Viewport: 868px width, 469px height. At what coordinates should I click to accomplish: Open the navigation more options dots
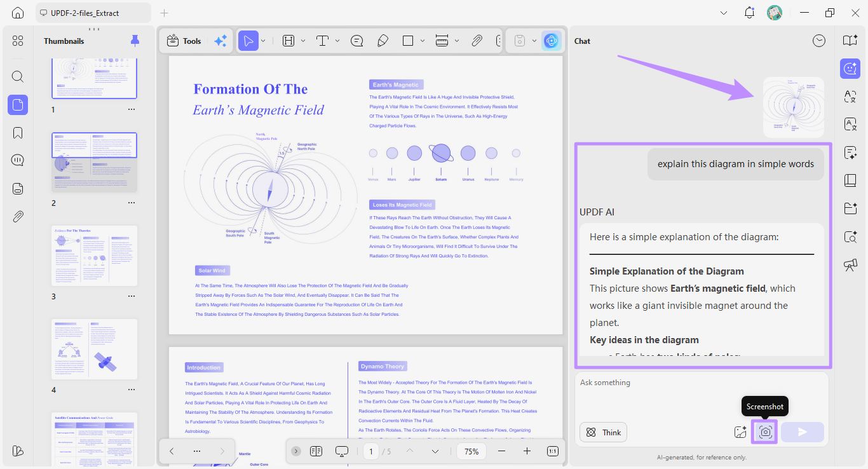click(x=197, y=451)
